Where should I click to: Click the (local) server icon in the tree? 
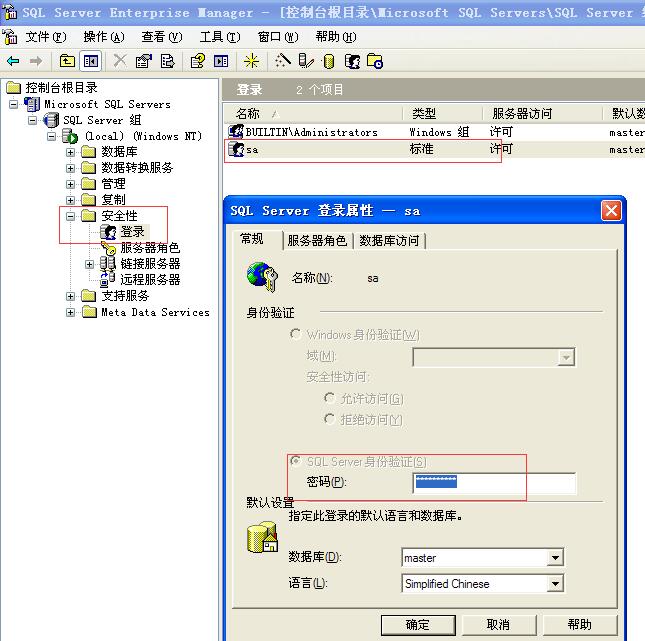70,136
